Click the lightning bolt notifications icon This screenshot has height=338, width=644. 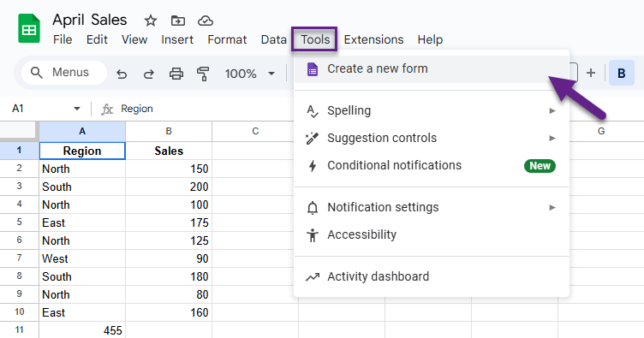pos(313,166)
